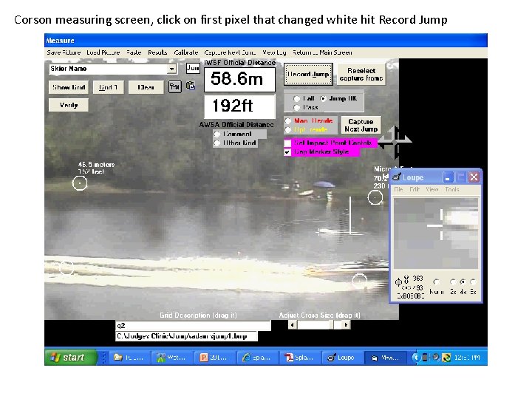
Task: Switch to the PowerPoint taskbar item
Action: 216,358
